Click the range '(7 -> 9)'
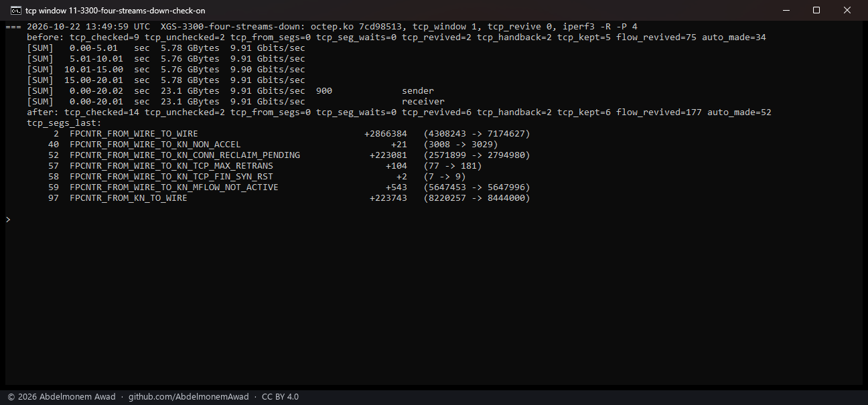Screen dimensions: 868x405 [445, 177]
